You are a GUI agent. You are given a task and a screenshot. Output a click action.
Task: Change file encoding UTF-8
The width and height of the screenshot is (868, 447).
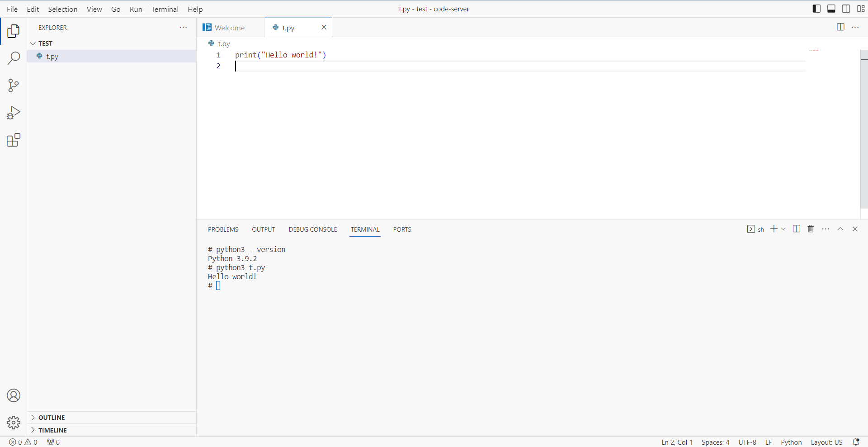(x=747, y=442)
